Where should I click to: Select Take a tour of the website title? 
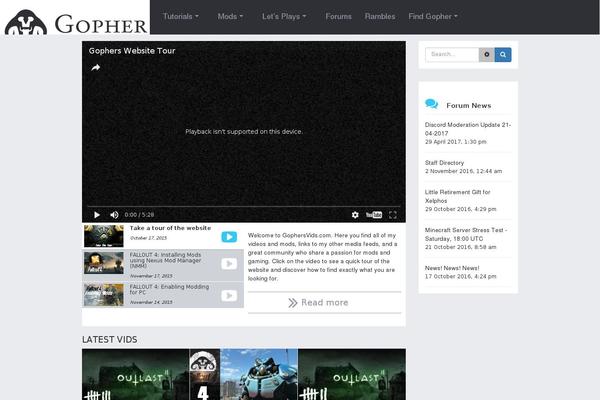[x=170, y=228]
